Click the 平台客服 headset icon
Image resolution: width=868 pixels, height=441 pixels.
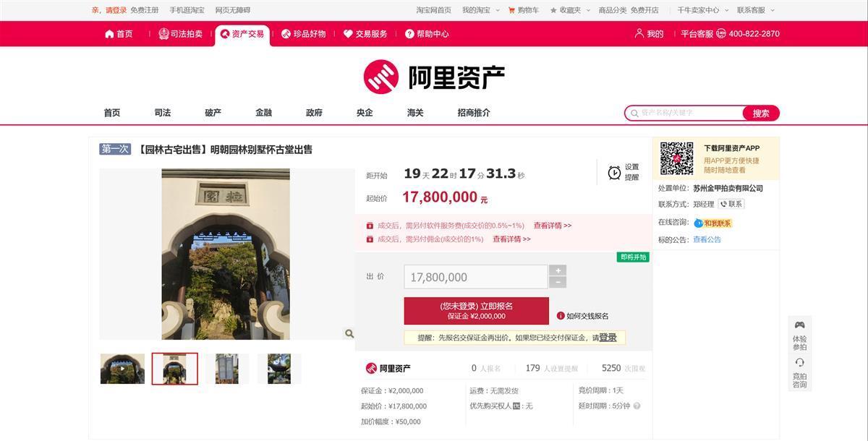721,34
